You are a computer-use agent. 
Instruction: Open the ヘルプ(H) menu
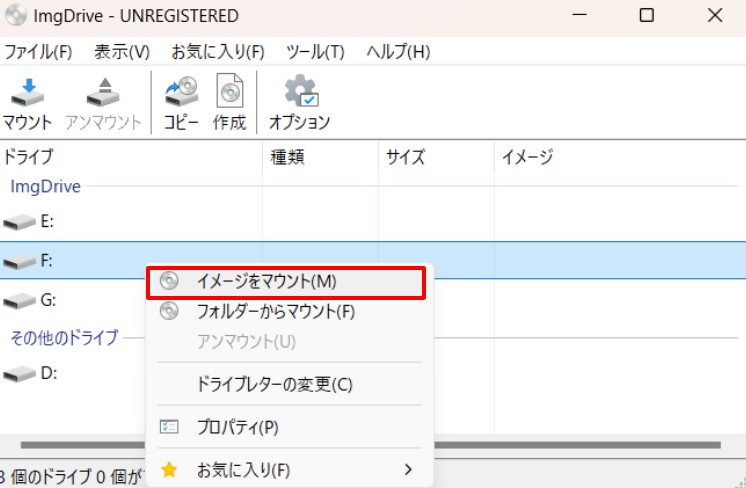398,51
